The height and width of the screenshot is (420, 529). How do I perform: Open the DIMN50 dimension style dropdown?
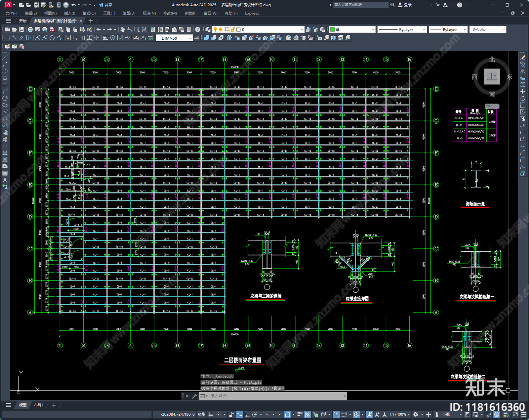pos(174,38)
